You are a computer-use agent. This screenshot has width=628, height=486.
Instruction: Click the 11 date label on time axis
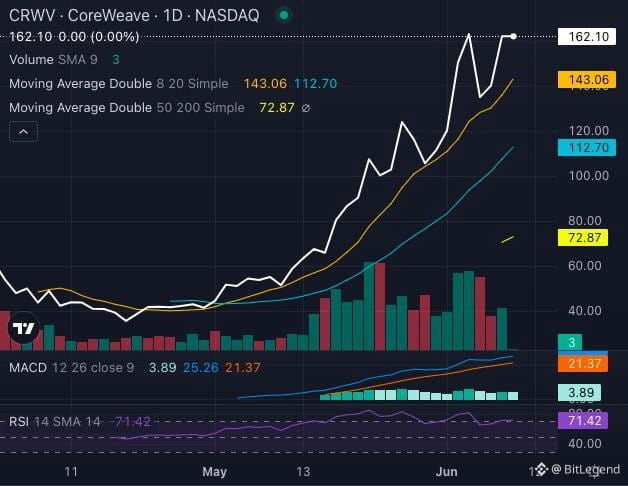[x=71, y=472]
